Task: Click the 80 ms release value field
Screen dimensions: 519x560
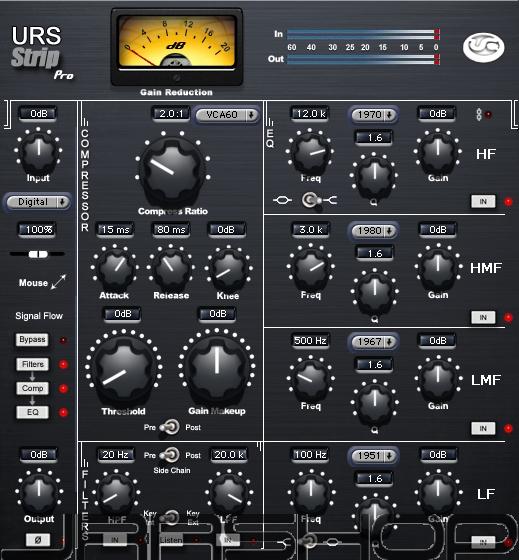Action: pos(171,230)
